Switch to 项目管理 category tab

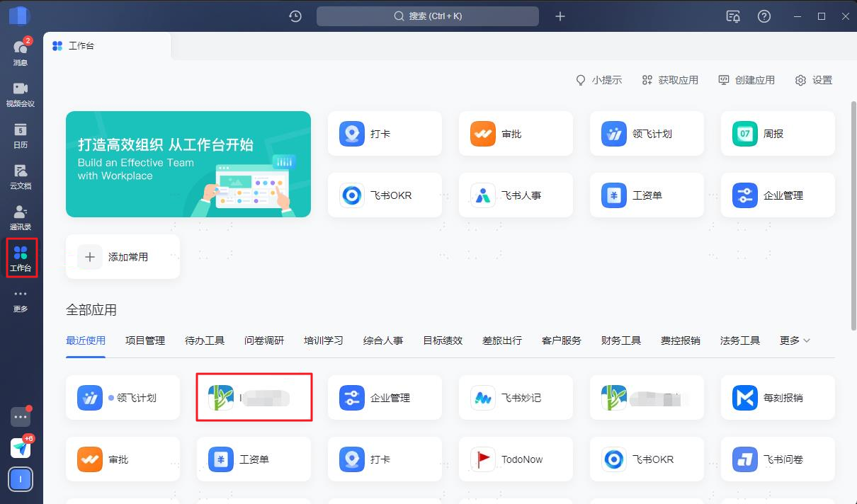click(x=145, y=340)
